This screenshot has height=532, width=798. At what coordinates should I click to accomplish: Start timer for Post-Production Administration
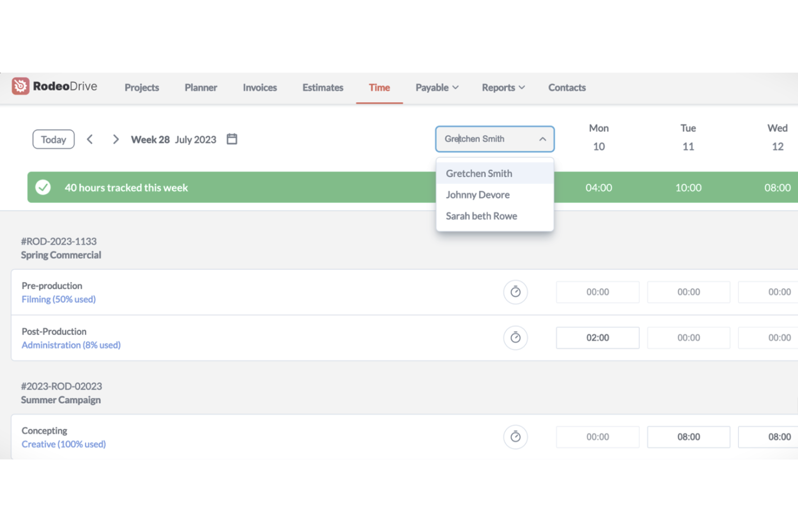click(515, 337)
